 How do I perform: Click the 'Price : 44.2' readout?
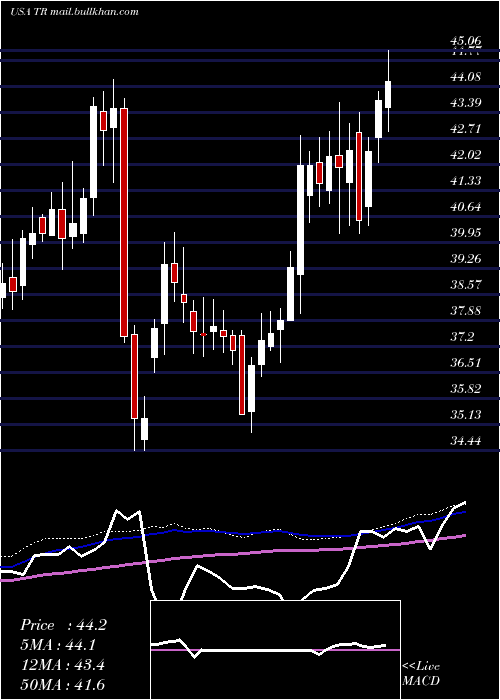coord(63,625)
